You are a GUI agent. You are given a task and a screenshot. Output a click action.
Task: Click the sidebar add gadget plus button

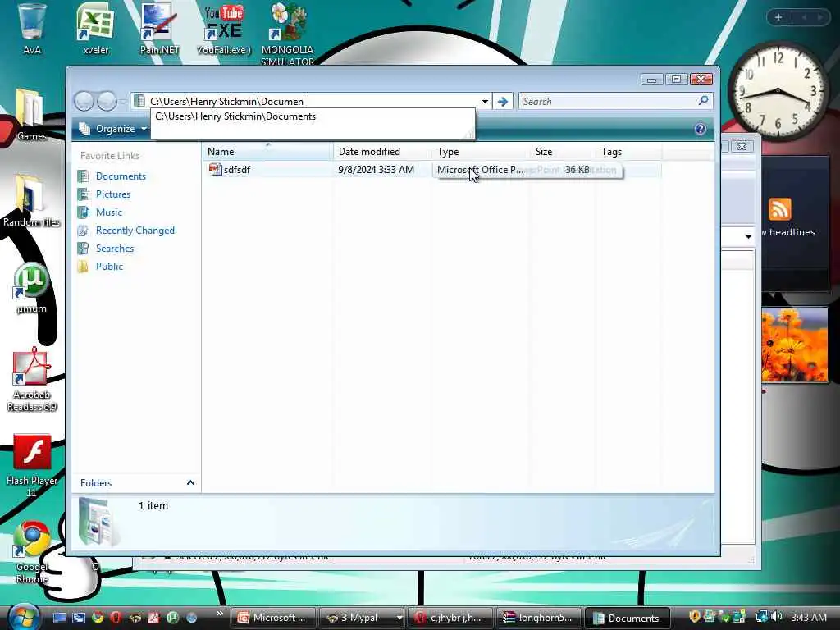(778, 17)
